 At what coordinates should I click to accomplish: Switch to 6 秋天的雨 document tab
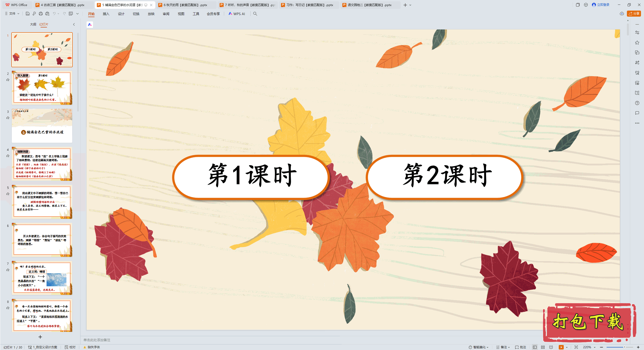[185, 5]
